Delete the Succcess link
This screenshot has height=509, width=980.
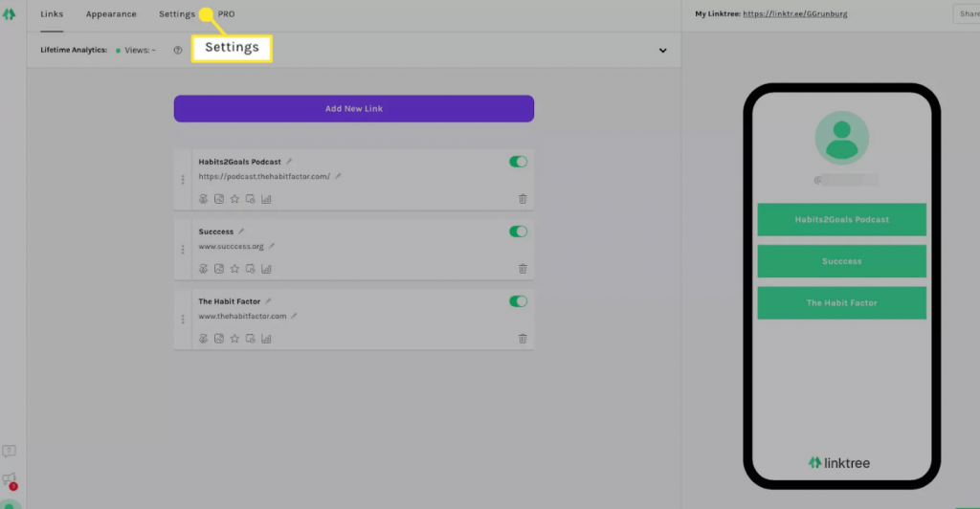click(x=523, y=269)
